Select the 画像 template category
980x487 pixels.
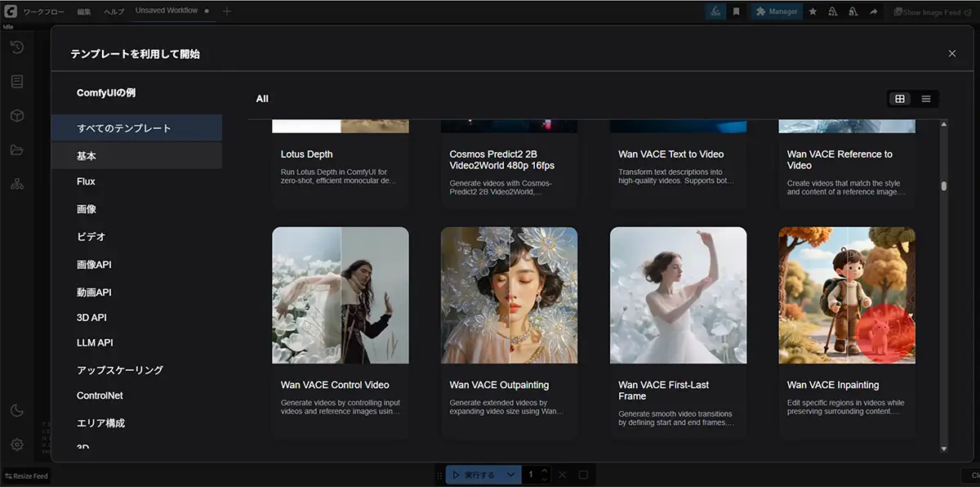(x=136, y=209)
